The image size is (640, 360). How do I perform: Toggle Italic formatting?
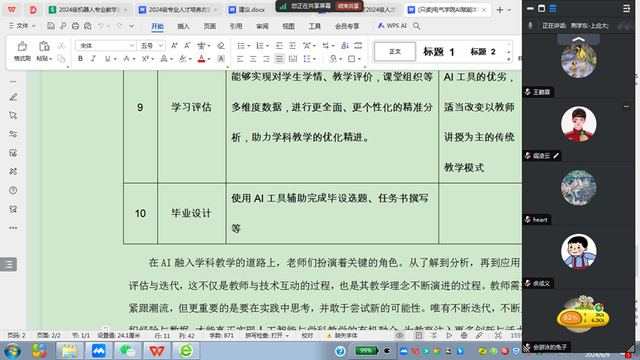pyautogui.click(x=93, y=59)
